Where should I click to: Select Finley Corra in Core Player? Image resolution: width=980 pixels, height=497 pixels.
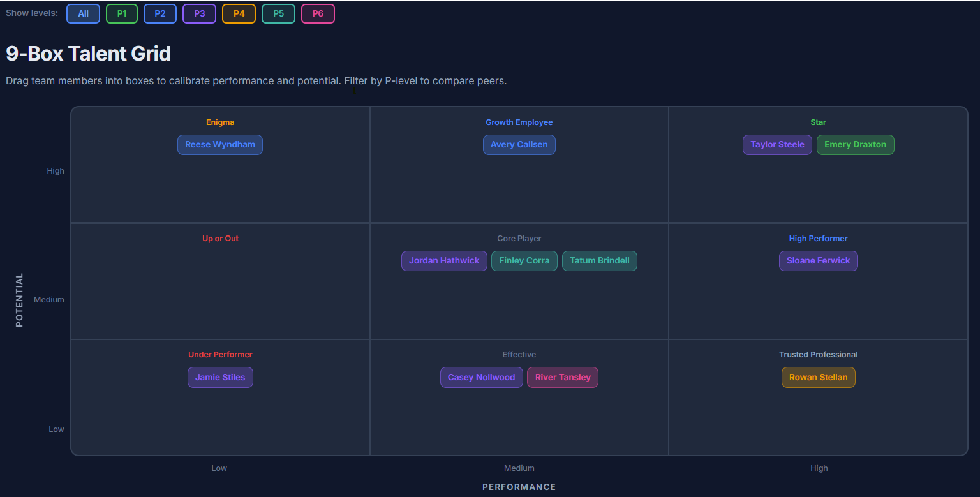(524, 260)
